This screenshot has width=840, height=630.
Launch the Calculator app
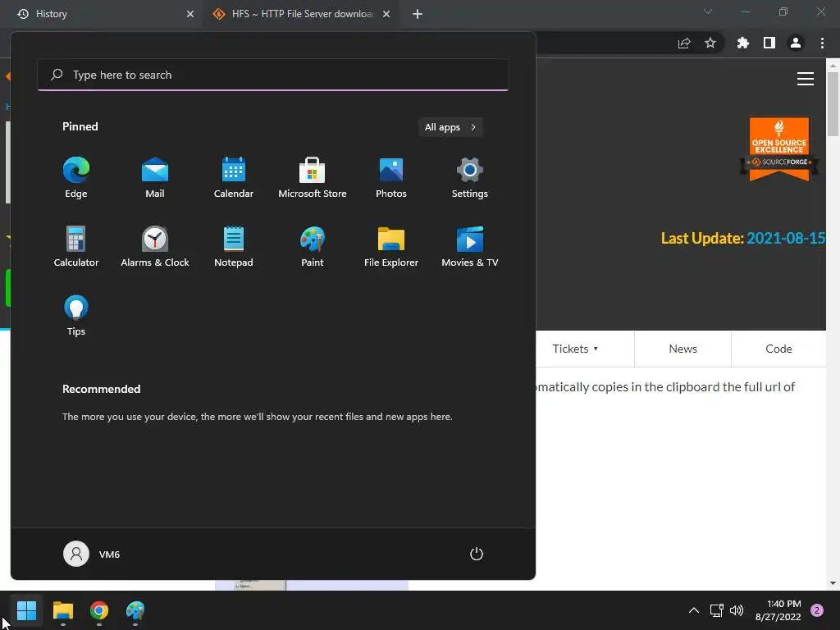click(x=76, y=247)
